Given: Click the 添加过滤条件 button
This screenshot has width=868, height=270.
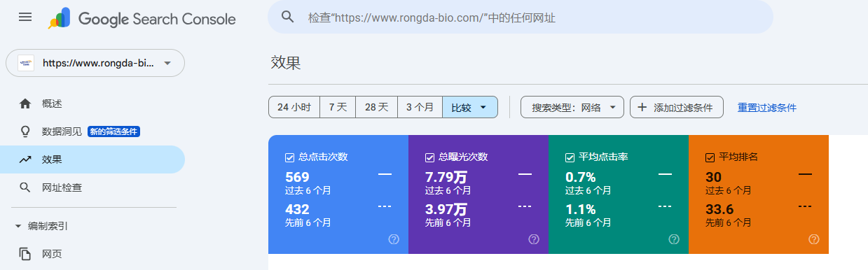Looking at the screenshot, I should (x=677, y=108).
